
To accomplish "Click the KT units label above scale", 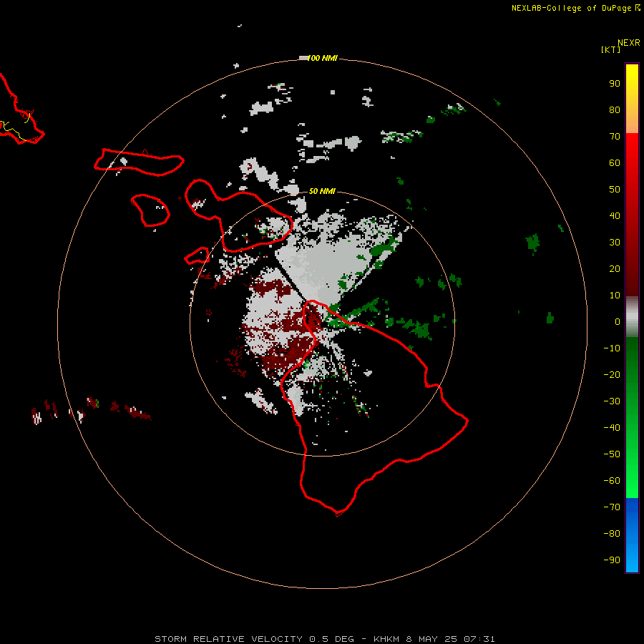I will 610,49.
